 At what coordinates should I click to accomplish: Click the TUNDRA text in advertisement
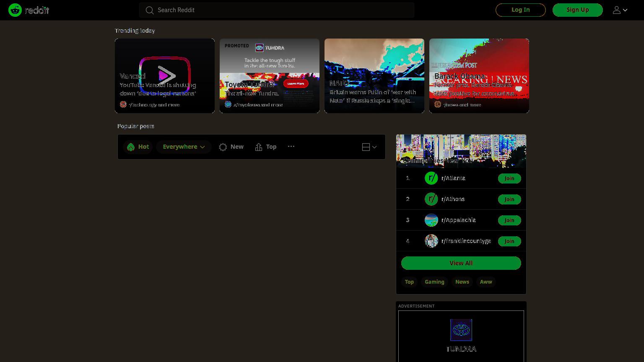[x=461, y=349]
